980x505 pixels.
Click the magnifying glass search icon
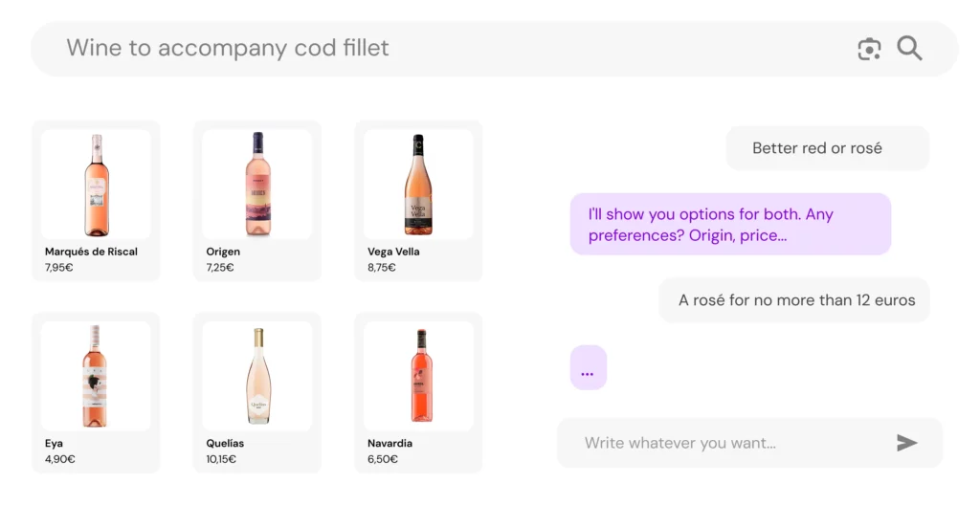pos(909,49)
